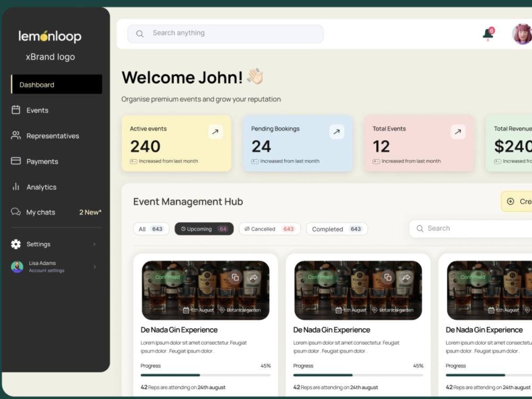The width and height of the screenshot is (532, 399).
Task: Open second De Nada Gin Experience thumbnail
Action: coord(358,290)
